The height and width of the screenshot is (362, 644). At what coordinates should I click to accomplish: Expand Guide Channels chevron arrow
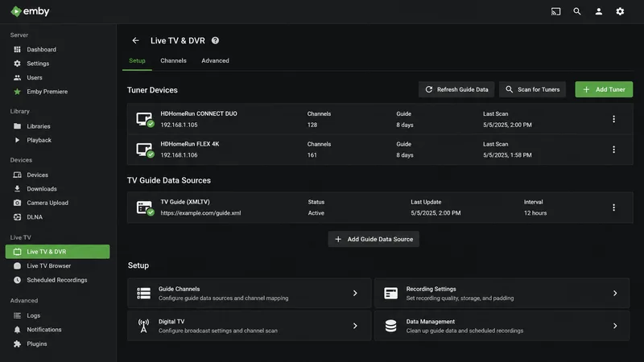click(355, 293)
